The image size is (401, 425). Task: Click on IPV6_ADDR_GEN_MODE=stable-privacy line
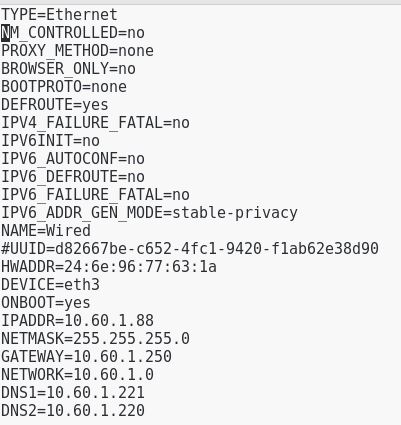coord(149,213)
